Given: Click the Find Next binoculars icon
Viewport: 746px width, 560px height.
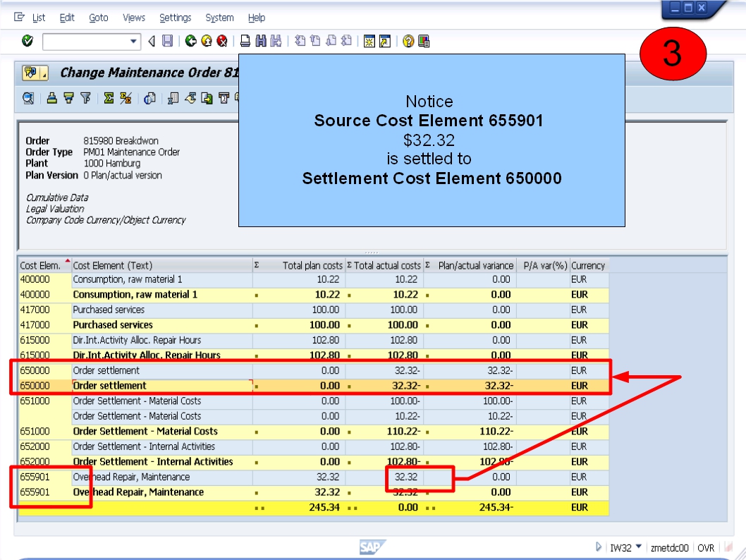Looking at the screenshot, I should tap(276, 41).
